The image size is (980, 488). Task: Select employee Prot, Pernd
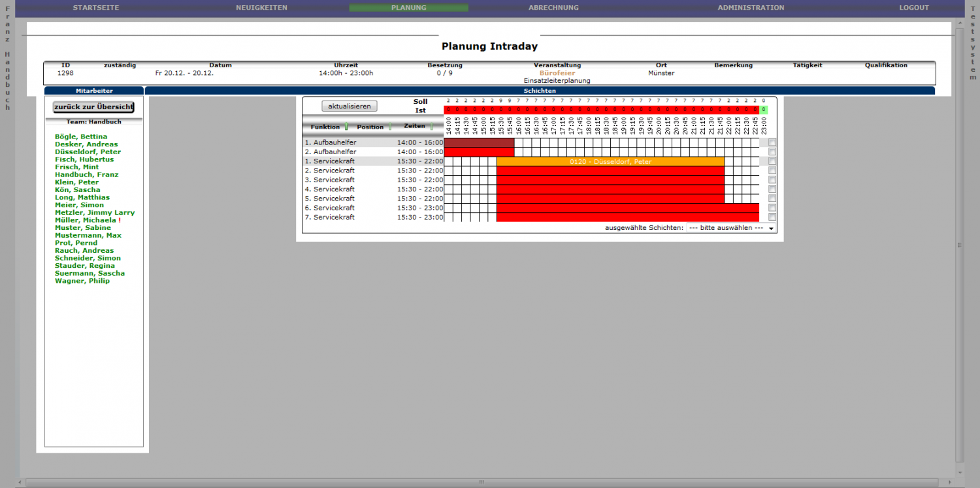(x=76, y=243)
